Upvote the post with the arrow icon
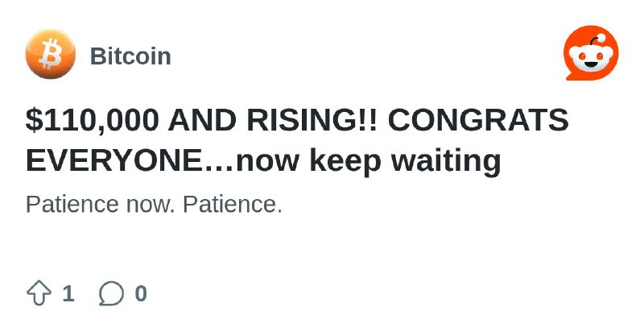This screenshot has width=644, height=336. 39,292
